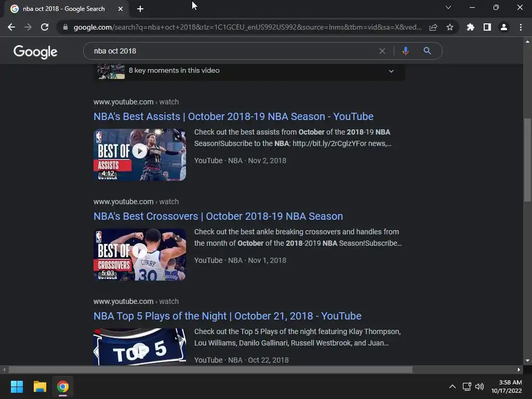Click 'YouTube · NBA · Nov 1, 2018' text

click(x=240, y=260)
